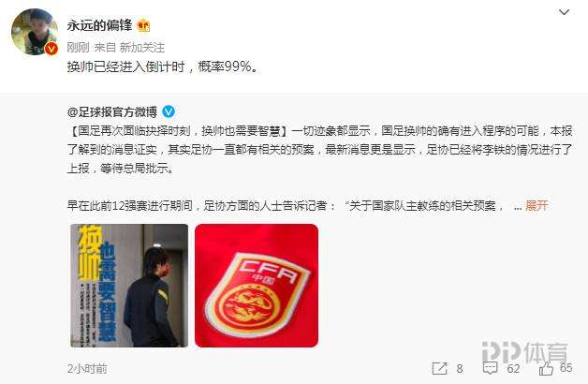Open the CFA badge photo thumbnail
The image size is (588, 384).
coord(257,286)
